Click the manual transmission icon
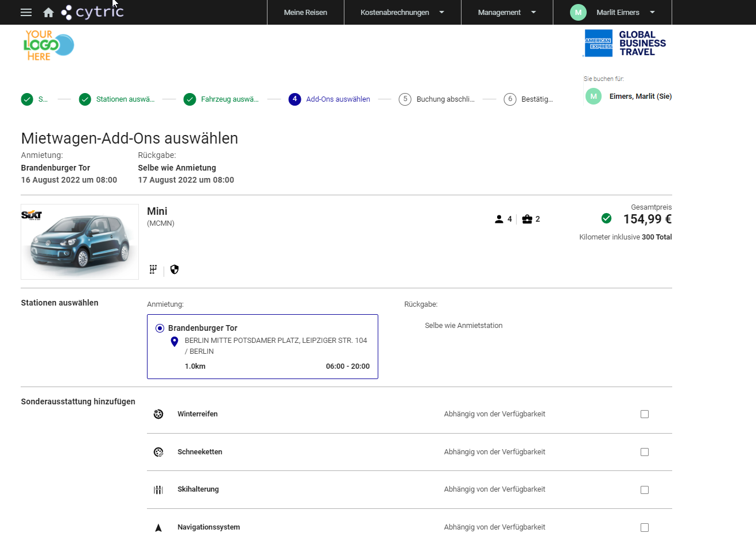 point(153,269)
